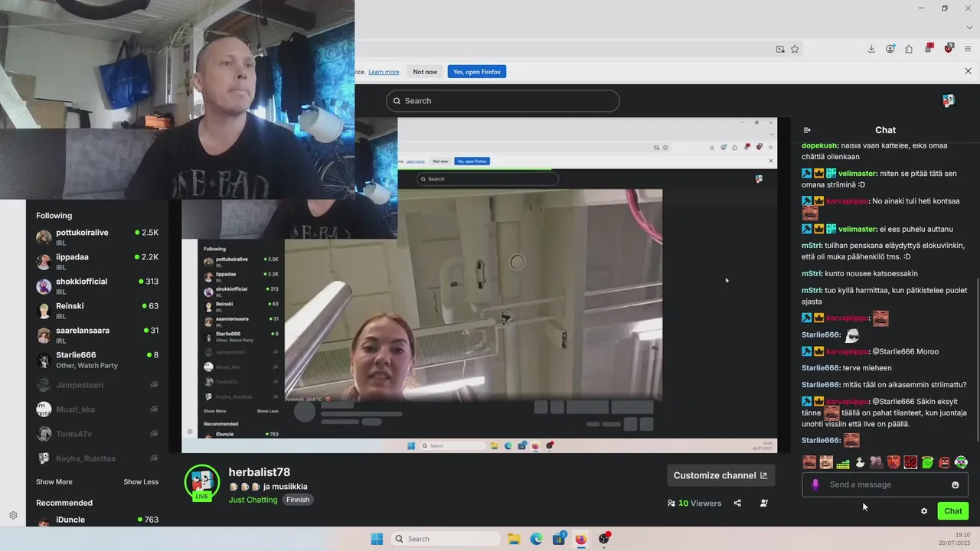Open chat settings gear icon
The image size is (980, 551).
[x=924, y=511]
